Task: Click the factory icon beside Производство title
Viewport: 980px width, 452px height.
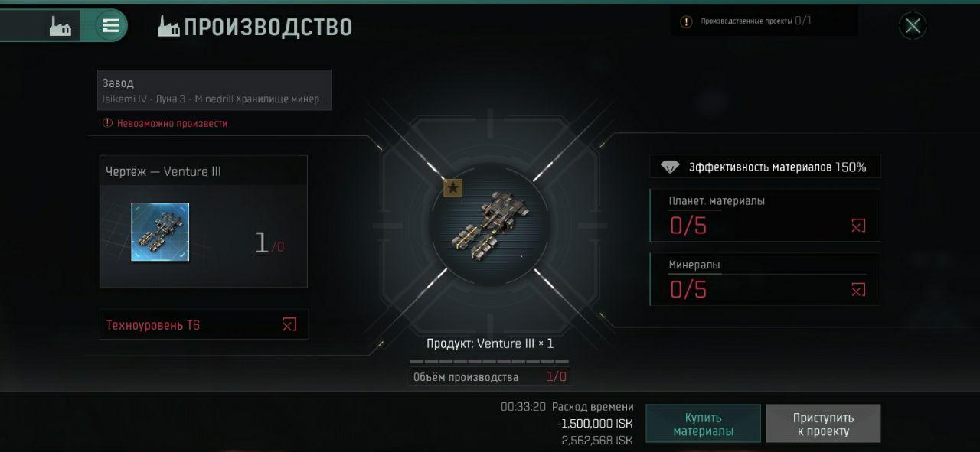Action: click(168, 27)
